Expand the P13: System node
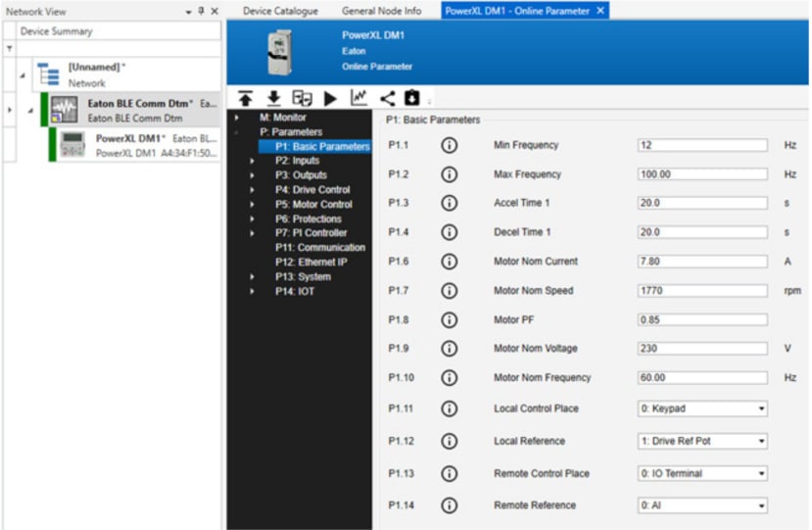The height and width of the screenshot is (530, 812). pos(252,277)
